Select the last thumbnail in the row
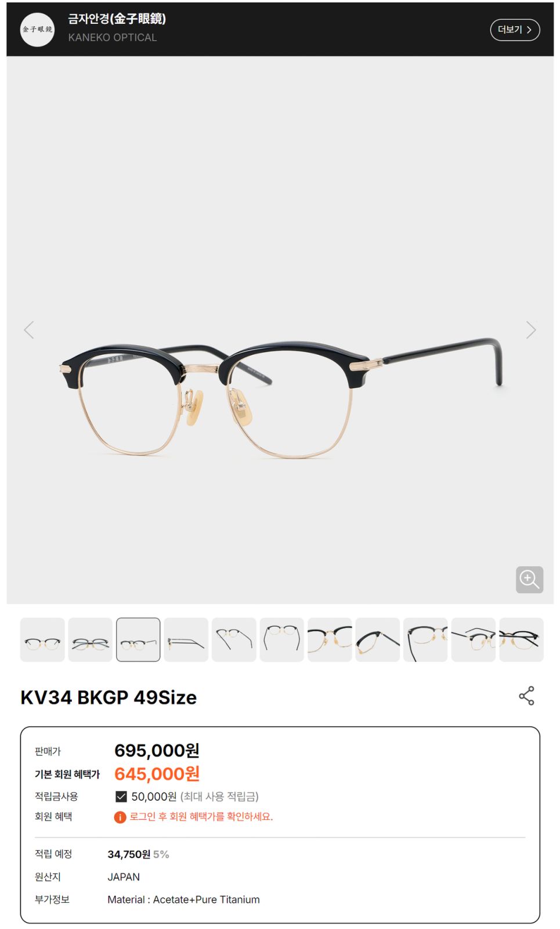The height and width of the screenshot is (929, 560). tap(522, 640)
